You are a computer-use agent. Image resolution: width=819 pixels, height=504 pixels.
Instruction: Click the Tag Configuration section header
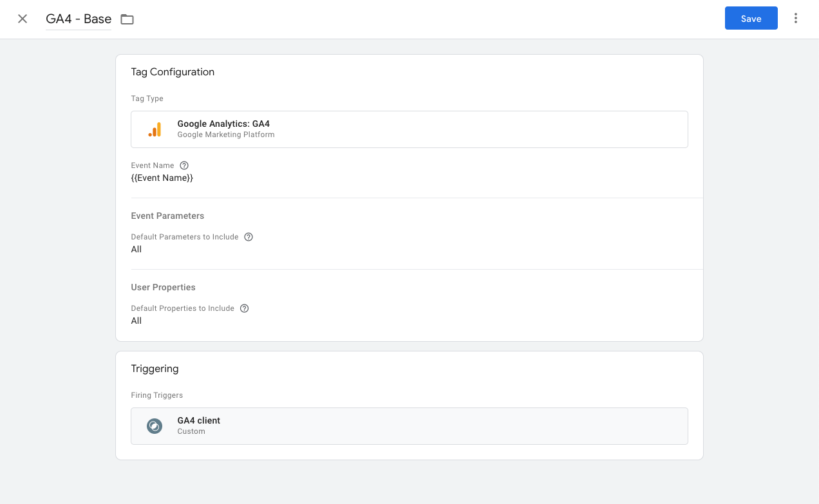(x=173, y=72)
